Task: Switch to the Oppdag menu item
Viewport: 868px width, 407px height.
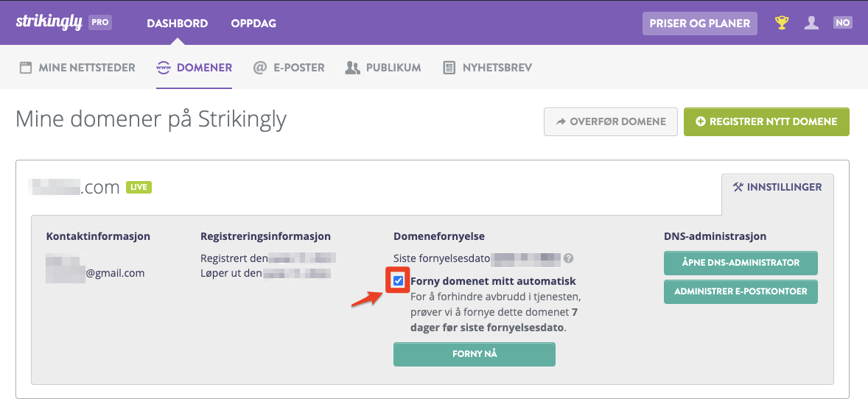Action: (253, 24)
